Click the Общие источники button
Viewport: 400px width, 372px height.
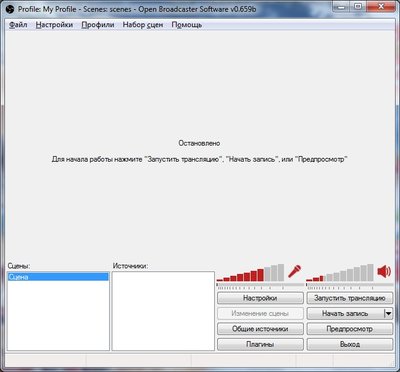pos(260,329)
